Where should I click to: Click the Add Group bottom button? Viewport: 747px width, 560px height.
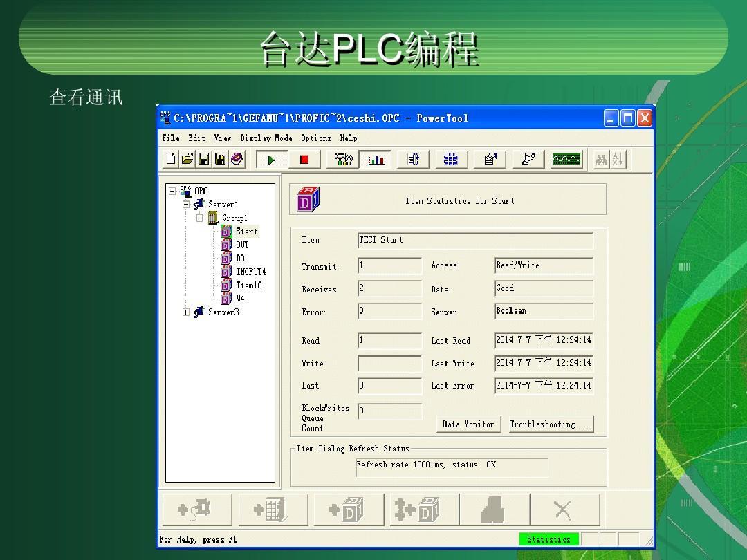273,510
